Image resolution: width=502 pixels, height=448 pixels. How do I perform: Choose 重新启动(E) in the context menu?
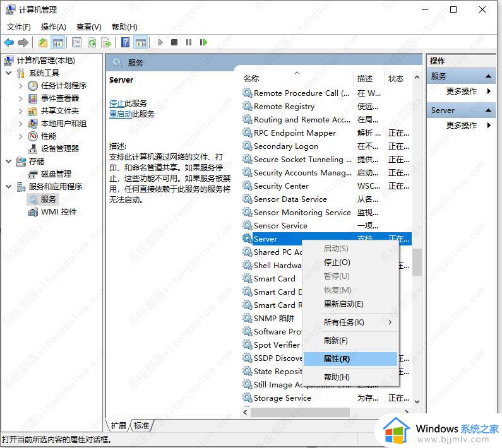click(350, 304)
